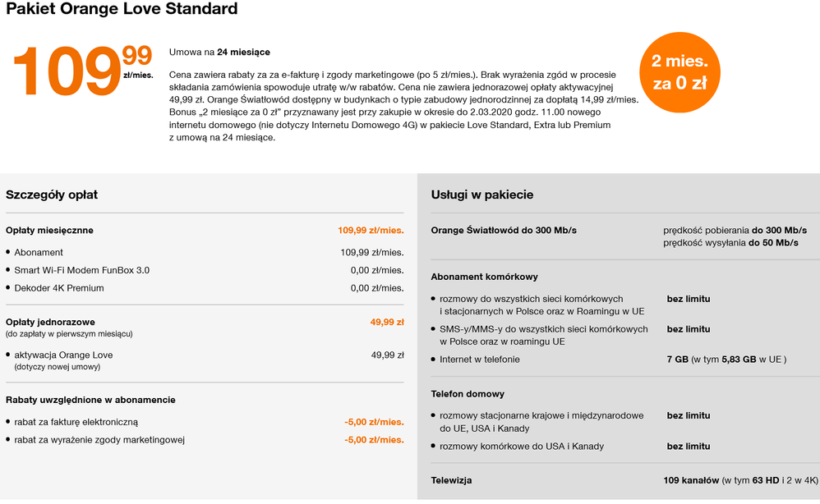Image resolution: width=820 pixels, height=504 pixels.
Task: Click 'Rabaty uwzględnione w abonamencie' heading
Action: coord(90,400)
